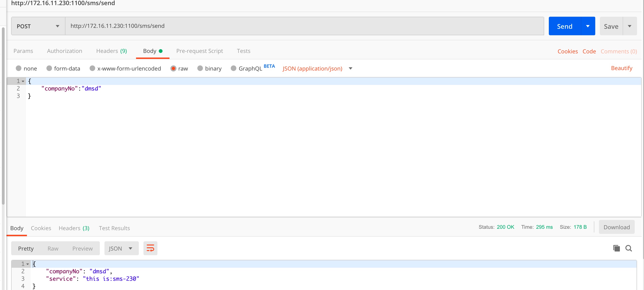Open the POST method dropdown
This screenshot has height=290, width=644.
38,26
